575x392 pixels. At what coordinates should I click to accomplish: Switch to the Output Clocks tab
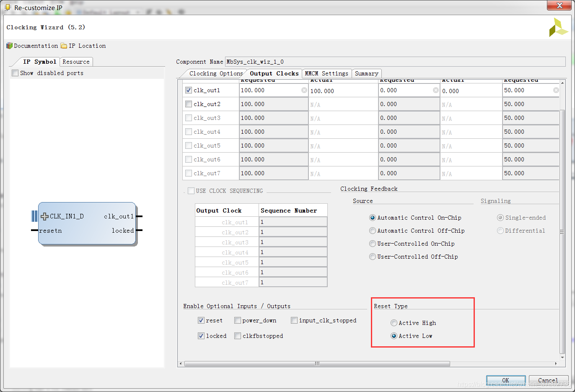click(274, 73)
